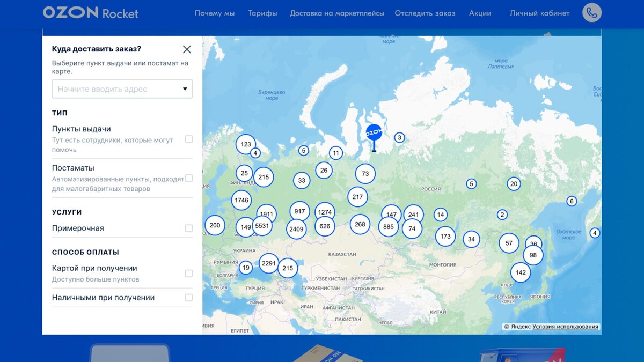The width and height of the screenshot is (644, 362).
Task: Select map cluster labeled 268
Action: (x=360, y=224)
